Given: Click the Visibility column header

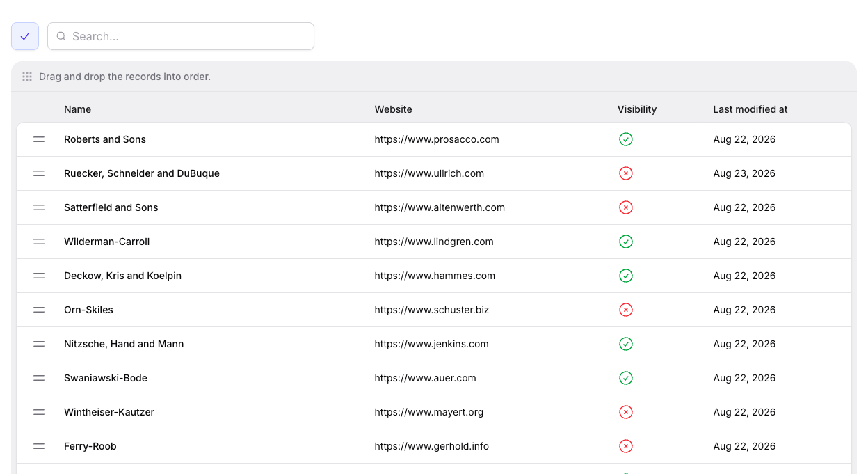Looking at the screenshot, I should click(637, 109).
